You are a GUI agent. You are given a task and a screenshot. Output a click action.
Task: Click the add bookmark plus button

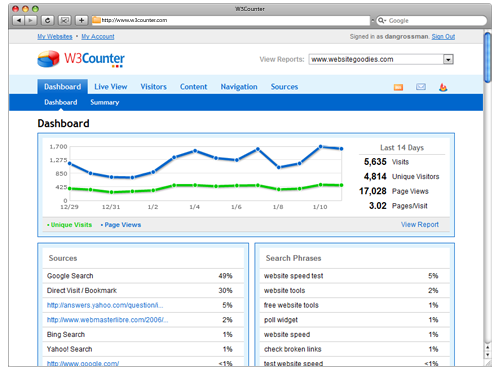coord(81,20)
